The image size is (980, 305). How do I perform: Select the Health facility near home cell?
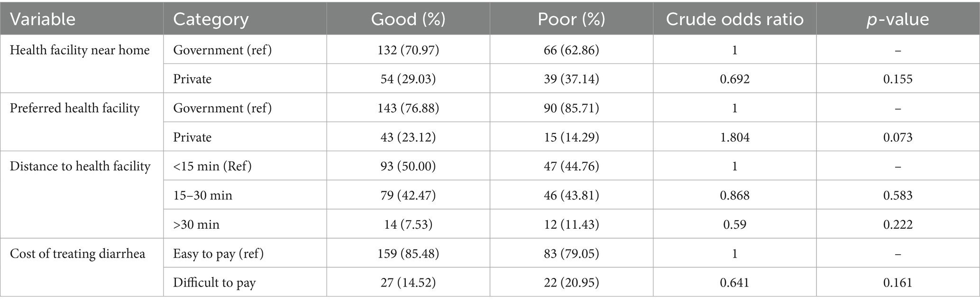(80, 50)
